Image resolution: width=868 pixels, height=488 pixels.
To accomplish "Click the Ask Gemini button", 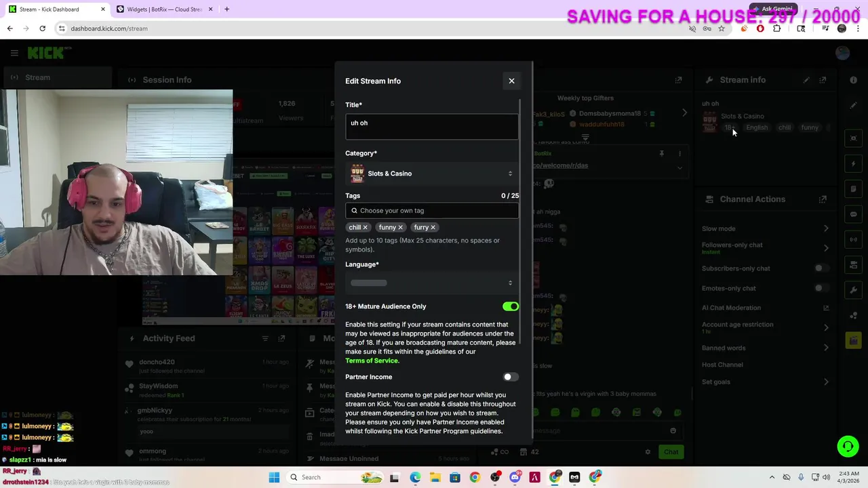I will click(772, 9).
